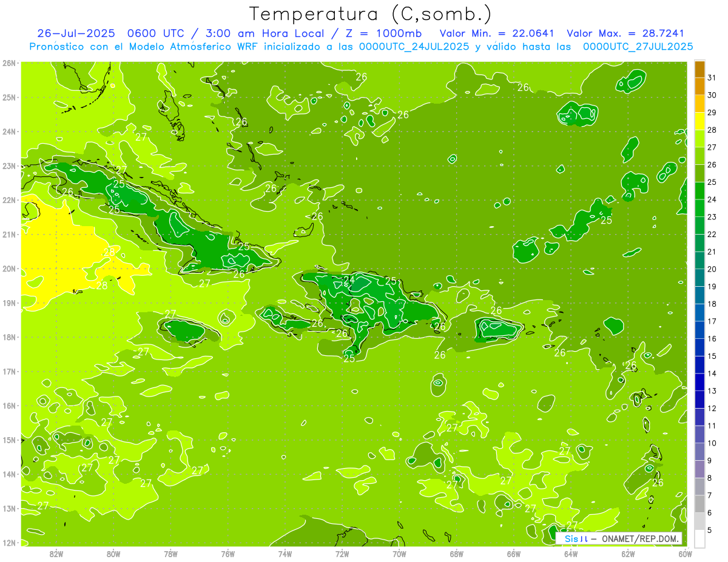Click the legend value label 31
The width and height of the screenshot is (728, 562).
point(712,78)
